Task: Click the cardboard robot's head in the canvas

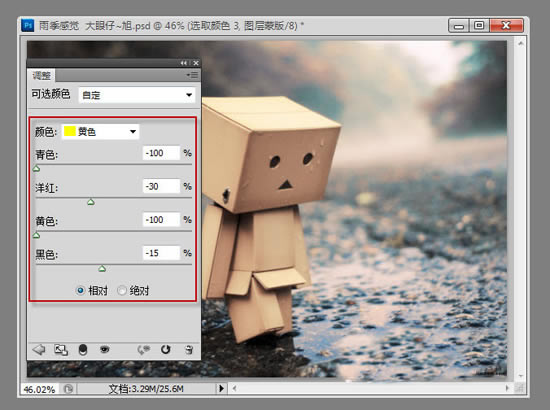Action: point(270,154)
